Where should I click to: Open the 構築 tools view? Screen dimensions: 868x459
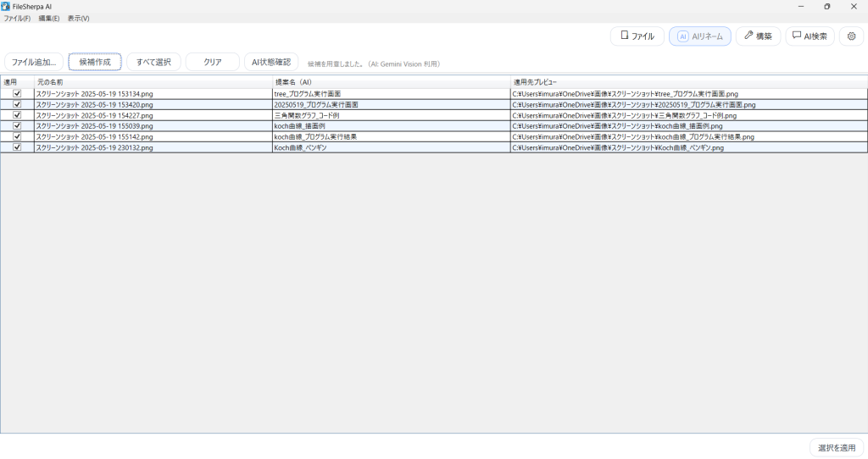758,36
